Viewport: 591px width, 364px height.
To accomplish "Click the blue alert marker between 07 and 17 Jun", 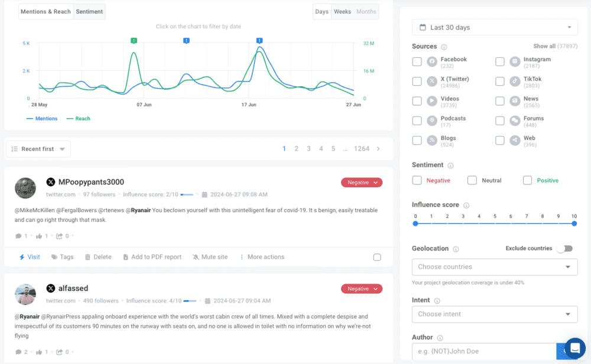I will click(x=186, y=40).
